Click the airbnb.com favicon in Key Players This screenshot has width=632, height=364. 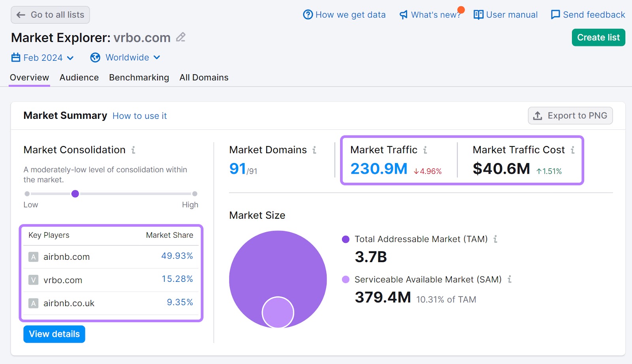pyautogui.click(x=34, y=257)
